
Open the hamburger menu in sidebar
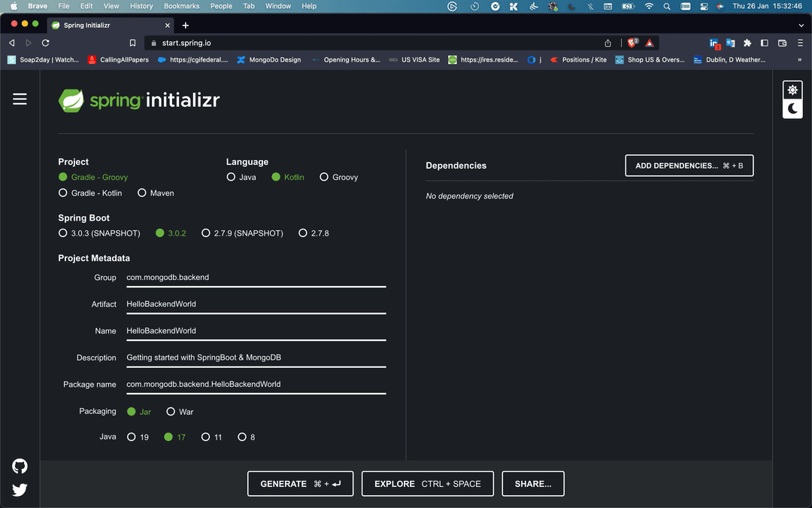click(x=20, y=99)
